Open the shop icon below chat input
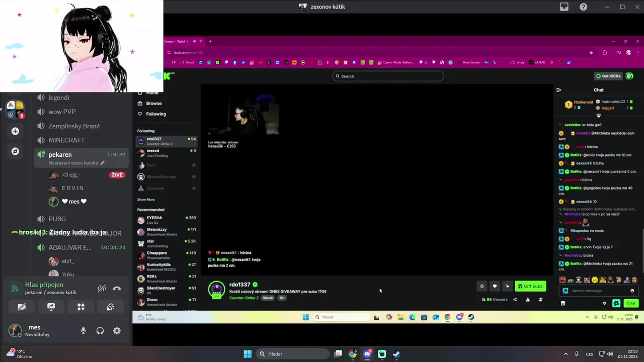This screenshot has width=644, height=362. coord(563,303)
